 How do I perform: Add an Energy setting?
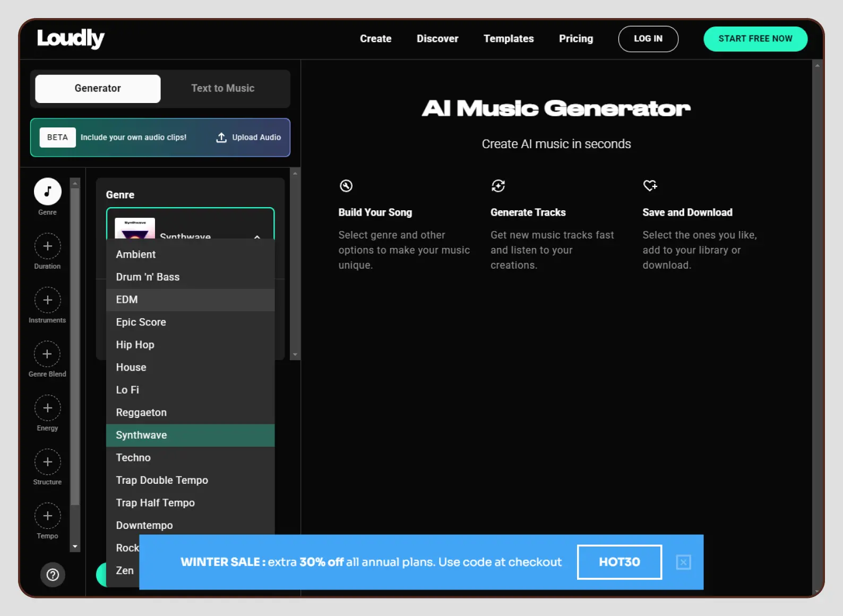pyautogui.click(x=48, y=408)
